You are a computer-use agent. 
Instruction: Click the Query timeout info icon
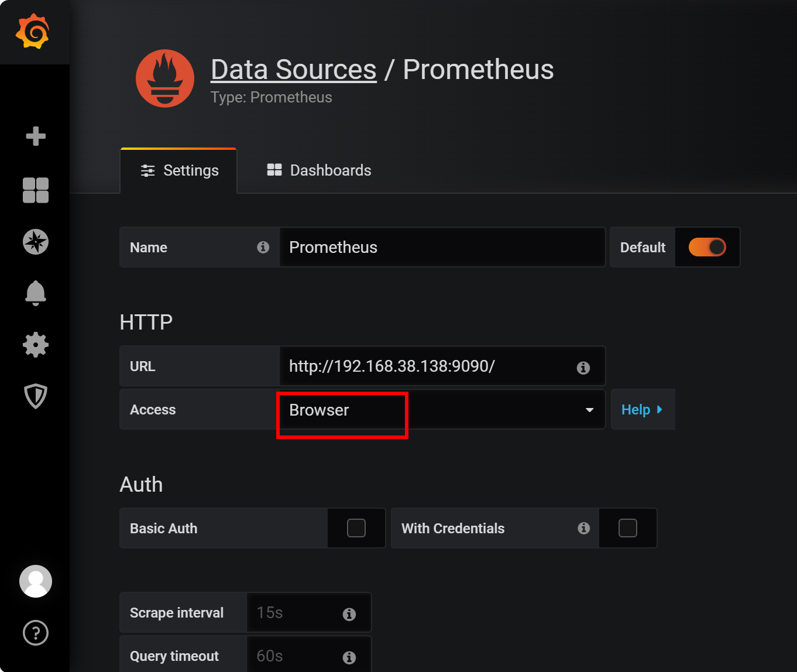[349, 657]
